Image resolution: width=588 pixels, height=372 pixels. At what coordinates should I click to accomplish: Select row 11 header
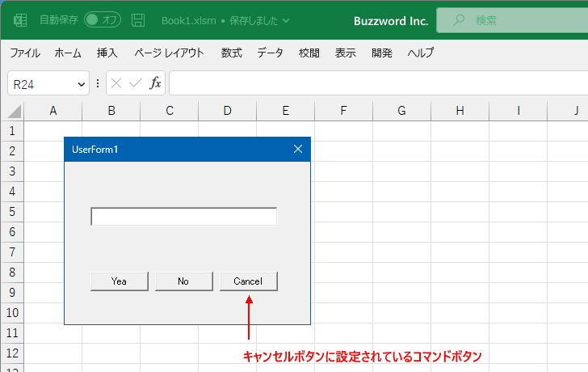point(12,333)
